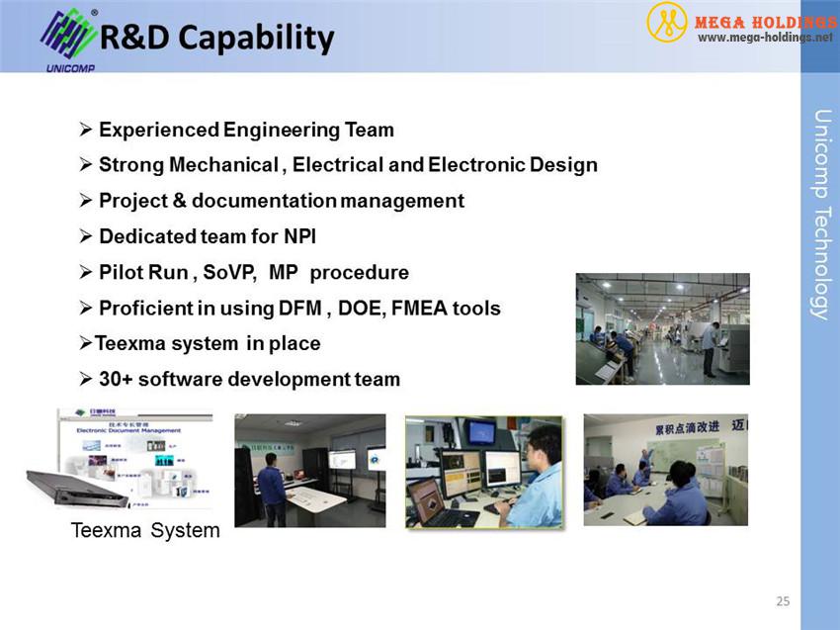Screen dimensions: 840x630
Task: Click '30+ software development team' bullet
Action: tap(250, 379)
